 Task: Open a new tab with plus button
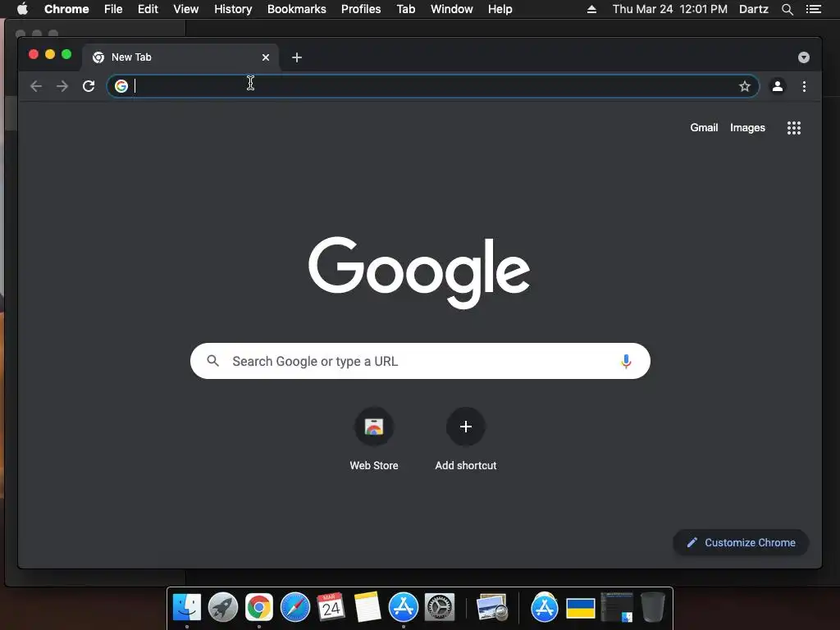tap(297, 57)
